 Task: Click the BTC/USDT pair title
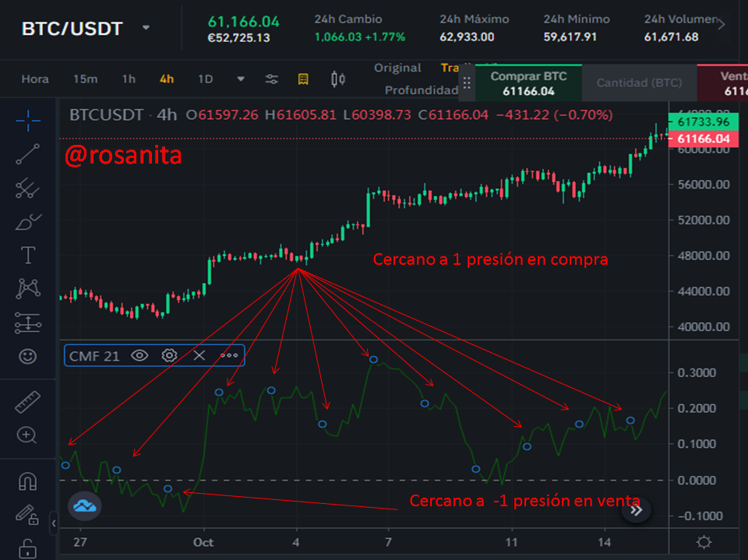(72, 29)
